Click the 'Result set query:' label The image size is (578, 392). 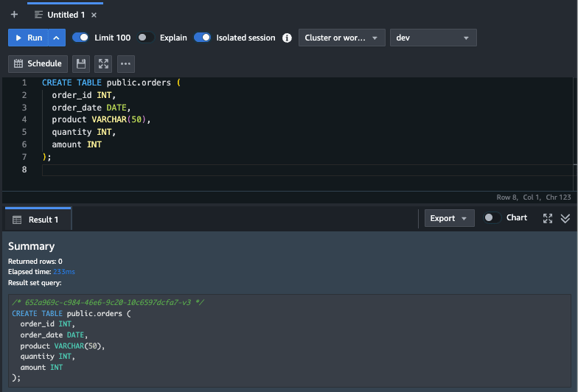pos(35,283)
